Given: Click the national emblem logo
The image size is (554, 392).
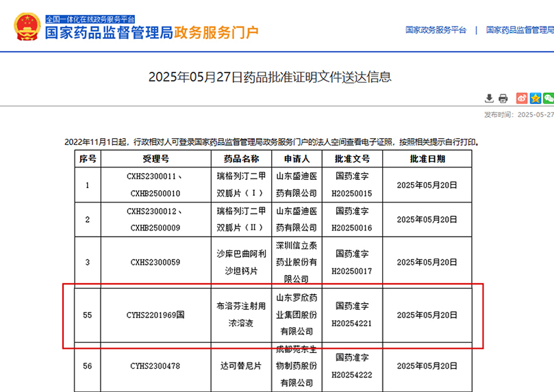Looking at the screenshot, I should tap(27, 26).
